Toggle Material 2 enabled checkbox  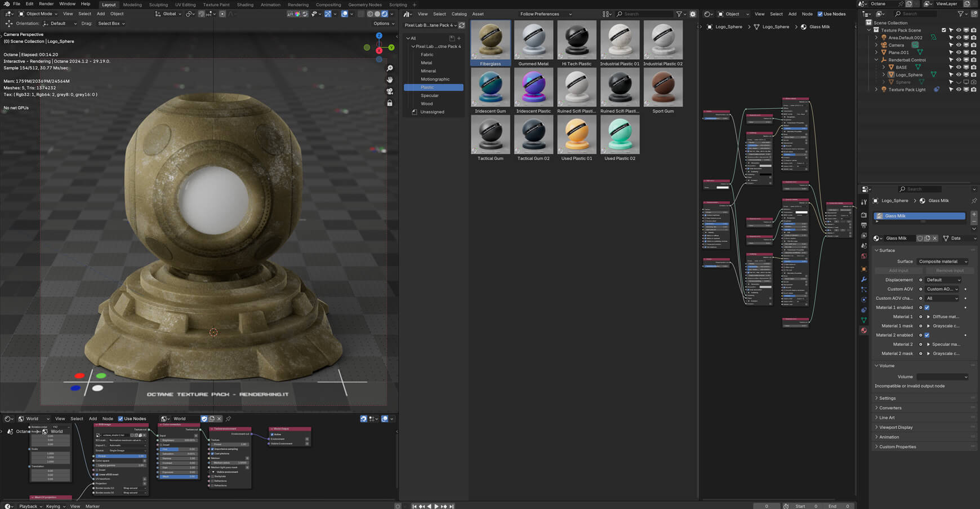tap(927, 335)
